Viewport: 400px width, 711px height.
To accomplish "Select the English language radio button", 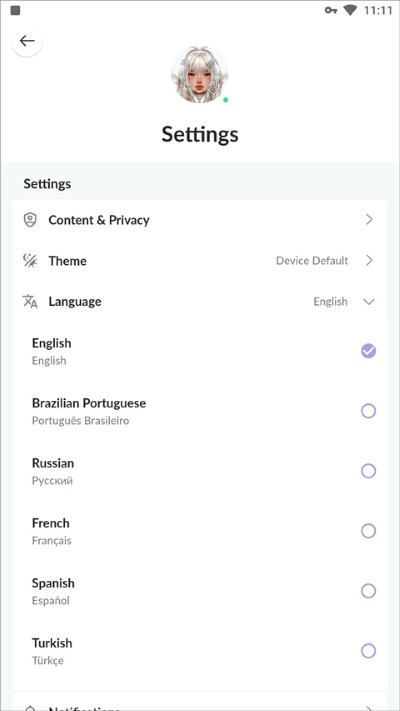I will coord(368,351).
